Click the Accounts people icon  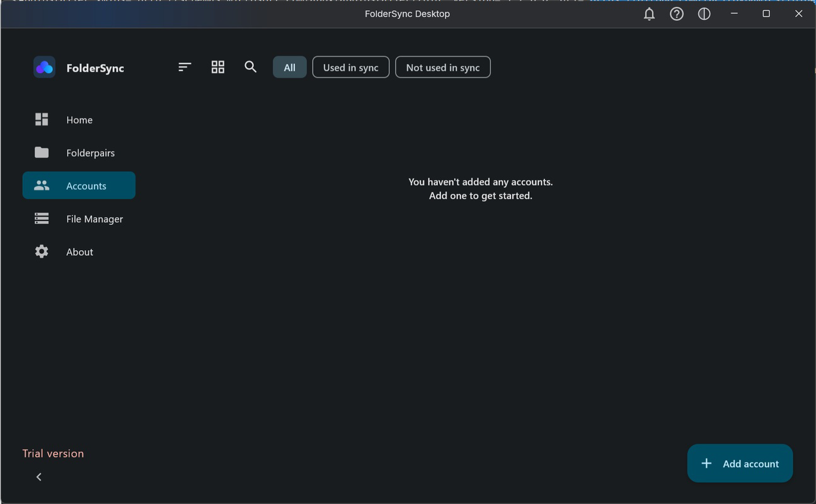[42, 185]
